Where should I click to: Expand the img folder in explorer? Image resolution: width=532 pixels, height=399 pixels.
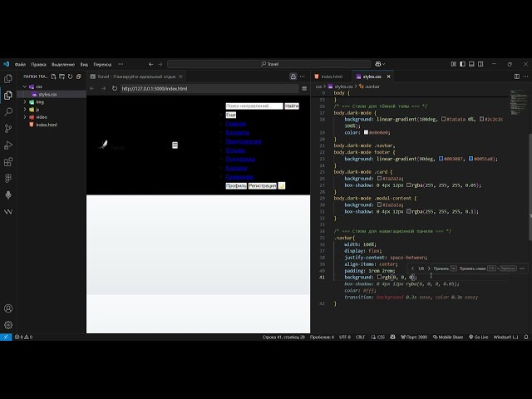[25, 101]
